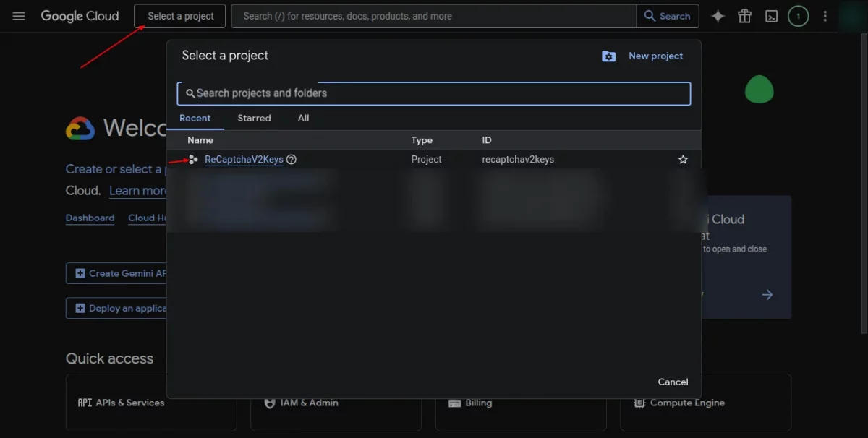Image resolution: width=868 pixels, height=438 pixels.
Task: Open the Billing quick access card
Action: point(521,403)
